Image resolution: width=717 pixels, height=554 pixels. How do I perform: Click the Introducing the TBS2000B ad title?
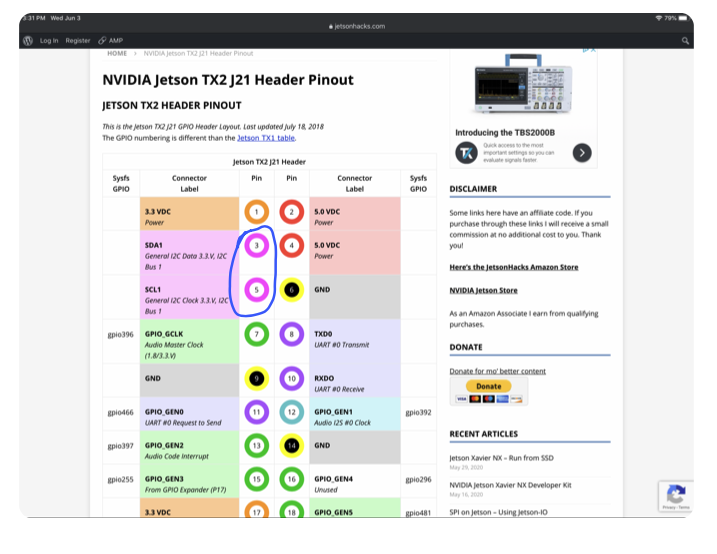point(505,133)
